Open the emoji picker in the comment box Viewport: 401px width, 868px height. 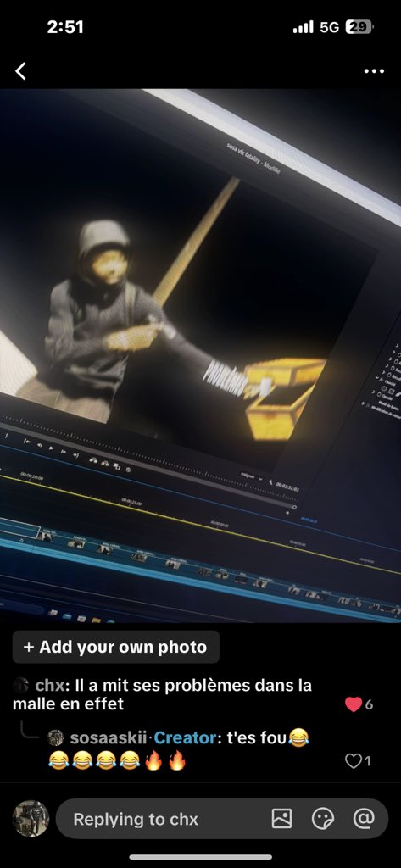click(323, 819)
